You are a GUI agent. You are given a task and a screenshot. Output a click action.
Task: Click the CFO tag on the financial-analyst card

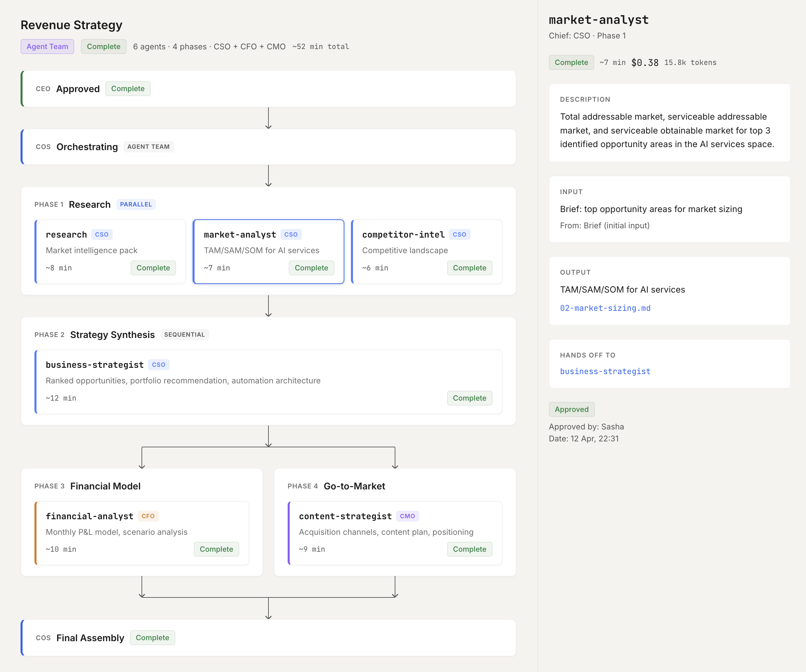pos(148,516)
